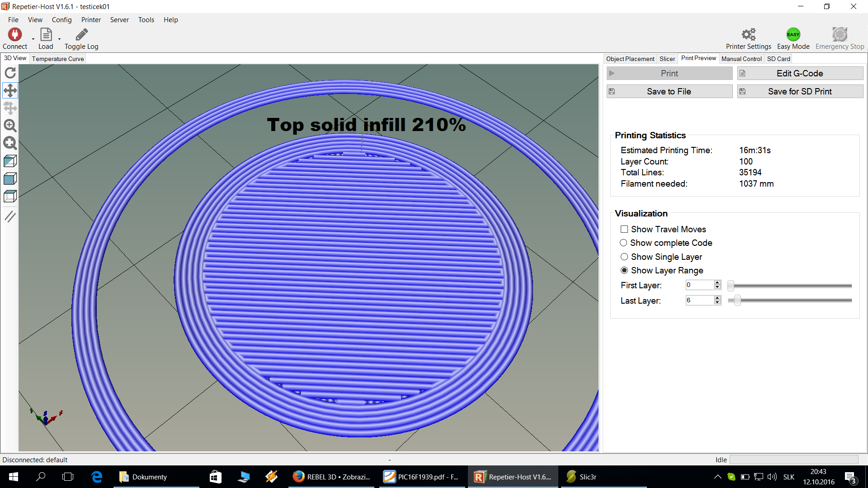Click the Edit G-Code button
868x488 pixels.
800,73
